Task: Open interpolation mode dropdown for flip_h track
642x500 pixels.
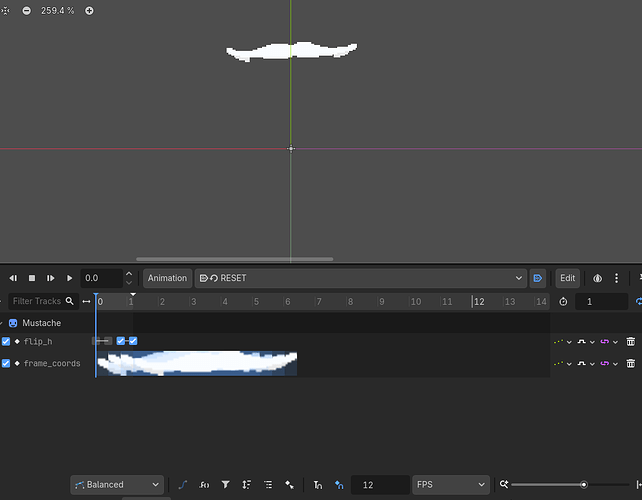Action: (x=586, y=342)
